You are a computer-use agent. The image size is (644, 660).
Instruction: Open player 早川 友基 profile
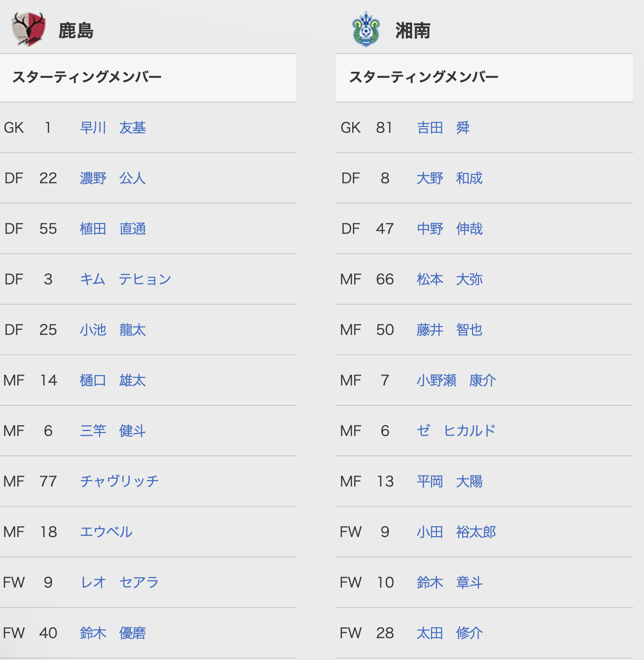tap(113, 128)
